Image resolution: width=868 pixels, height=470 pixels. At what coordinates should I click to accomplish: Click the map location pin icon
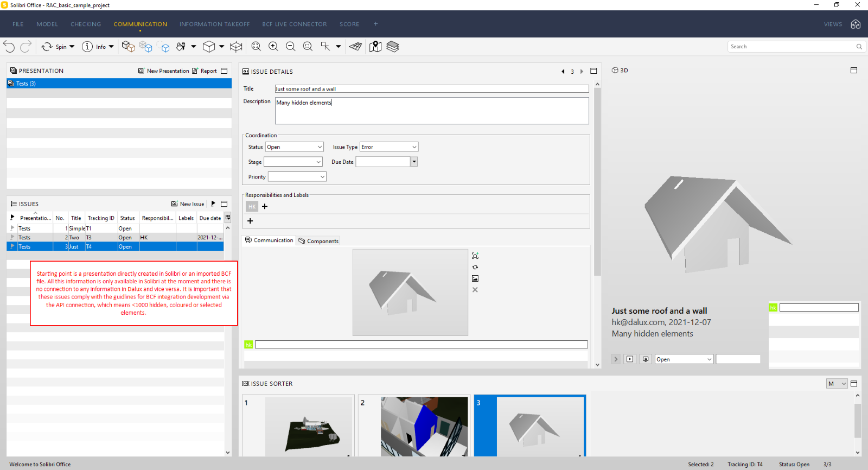pyautogui.click(x=375, y=47)
